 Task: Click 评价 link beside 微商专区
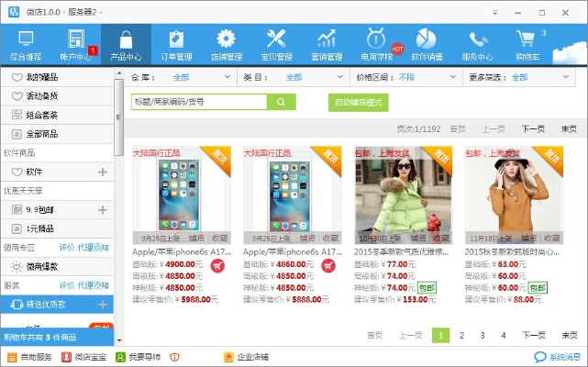point(67,248)
